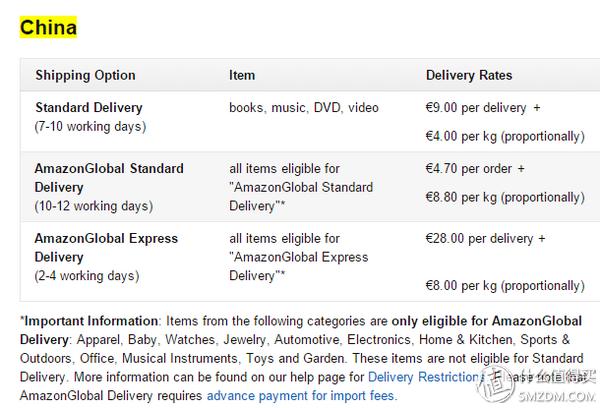Click the SMZDM.COM watermark logo

tap(539, 385)
